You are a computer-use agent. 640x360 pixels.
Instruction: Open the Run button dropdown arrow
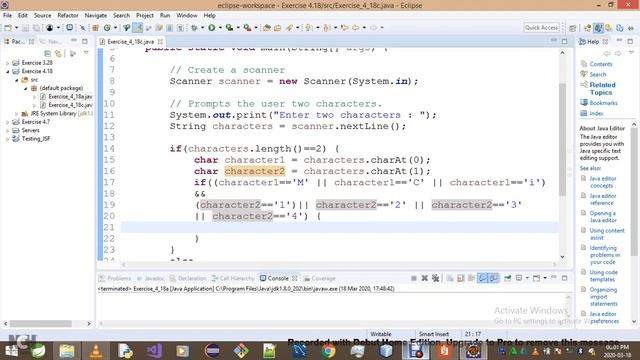tap(220, 28)
